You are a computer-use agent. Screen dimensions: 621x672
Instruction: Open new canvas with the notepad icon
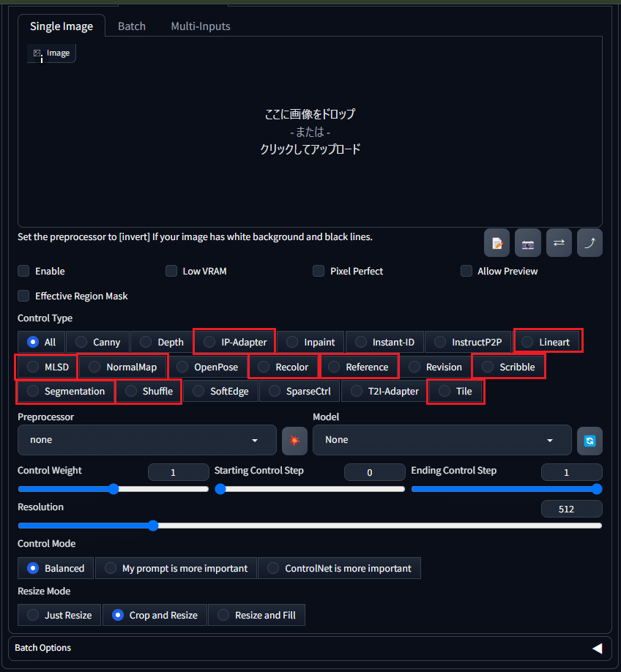tap(497, 243)
